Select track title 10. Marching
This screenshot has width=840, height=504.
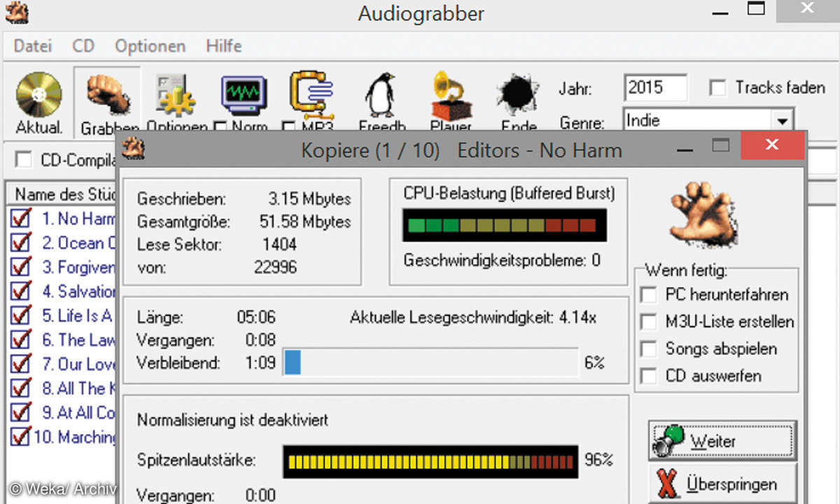pos(75,437)
